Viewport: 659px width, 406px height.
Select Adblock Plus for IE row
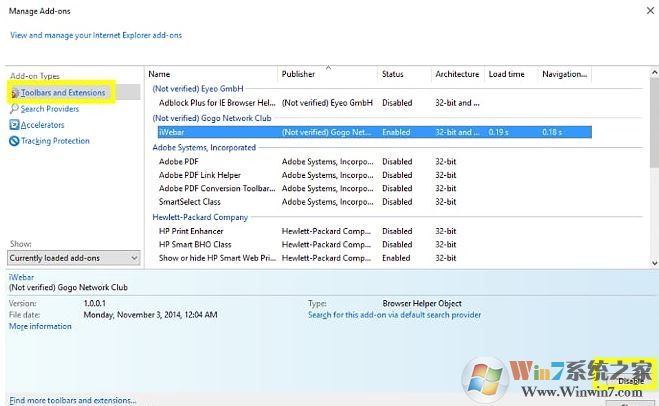[x=217, y=102]
